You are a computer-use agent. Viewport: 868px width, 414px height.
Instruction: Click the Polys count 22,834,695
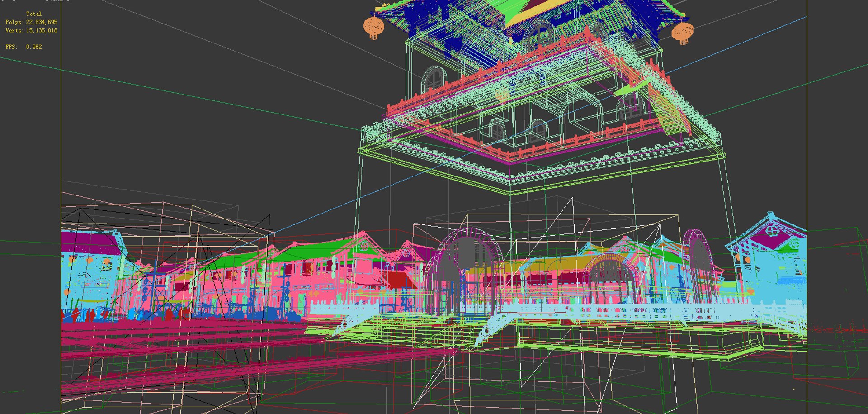(x=42, y=22)
